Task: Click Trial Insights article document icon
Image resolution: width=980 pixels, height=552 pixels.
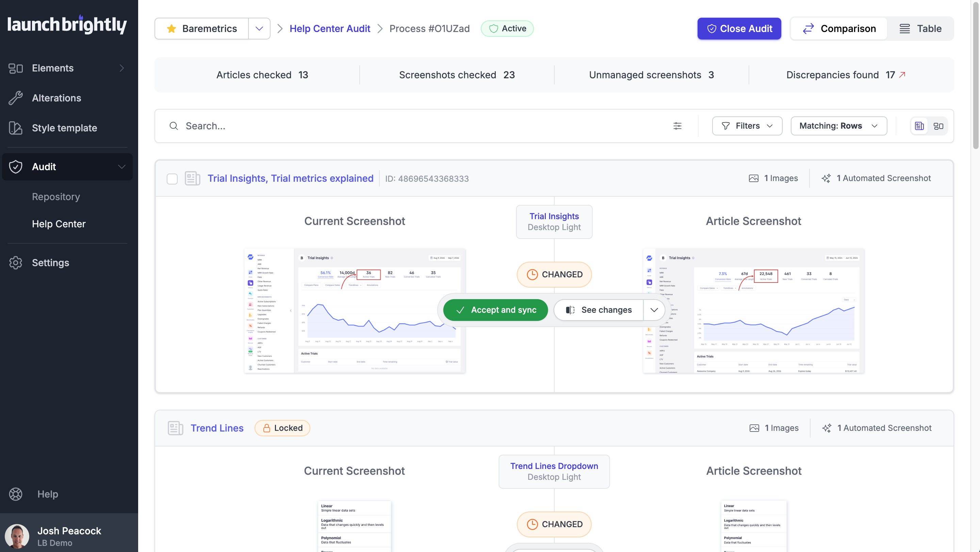Action: [193, 178]
